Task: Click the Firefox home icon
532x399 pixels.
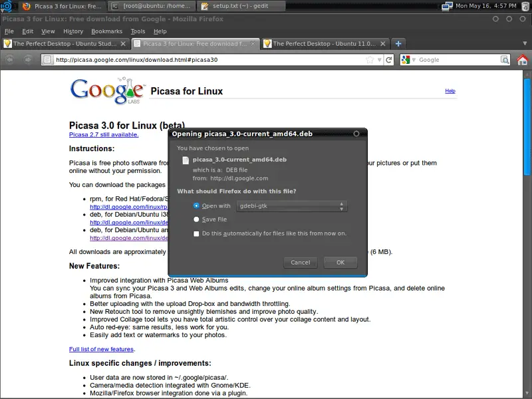Action: click(x=523, y=60)
